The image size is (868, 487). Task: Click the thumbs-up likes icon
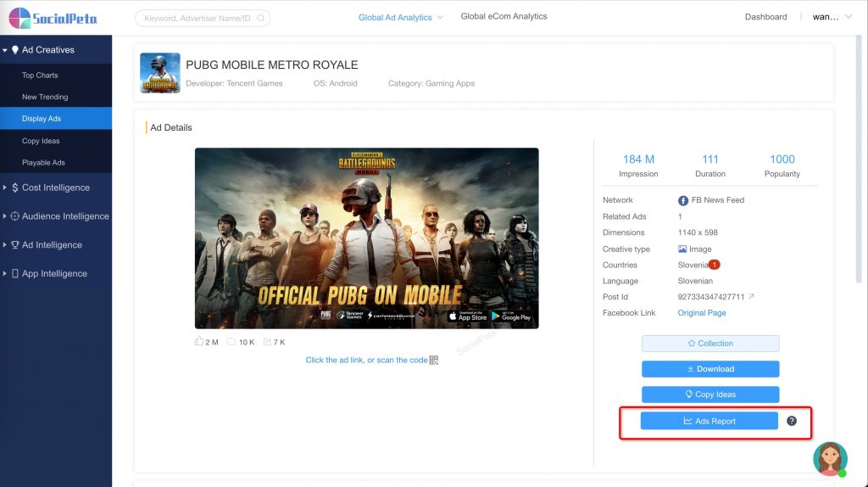[x=198, y=341]
